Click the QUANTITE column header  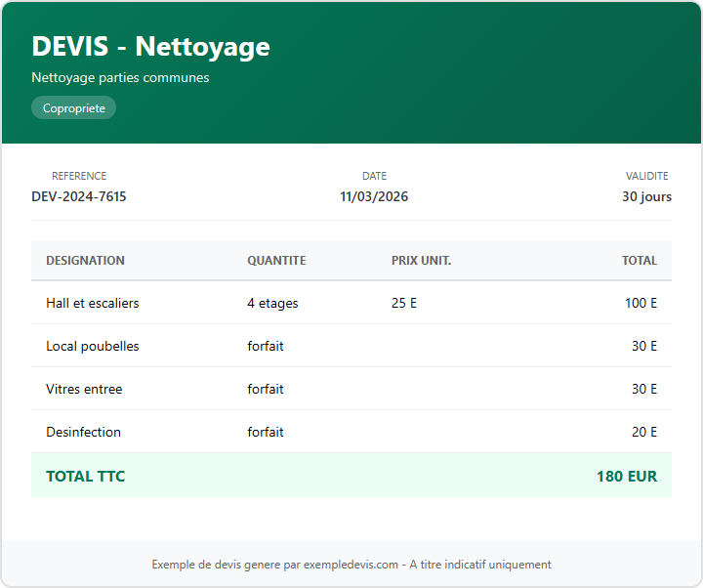(x=276, y=261)
